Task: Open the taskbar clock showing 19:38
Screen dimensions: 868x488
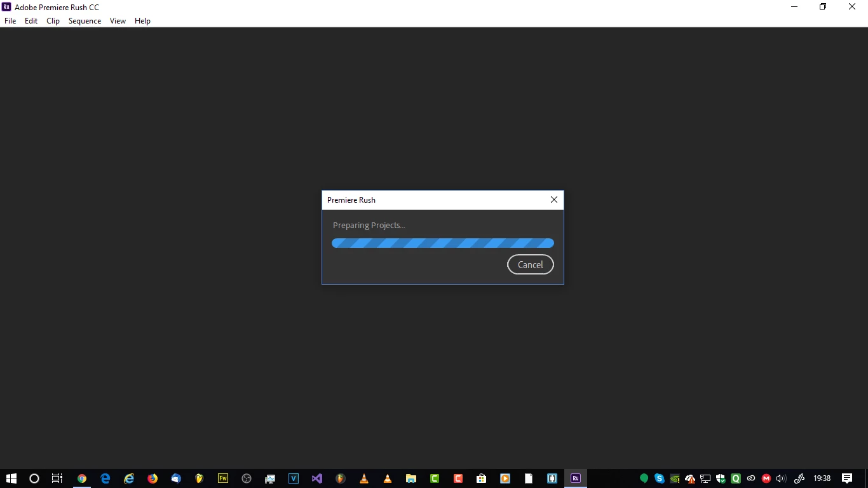Action: 822,478
